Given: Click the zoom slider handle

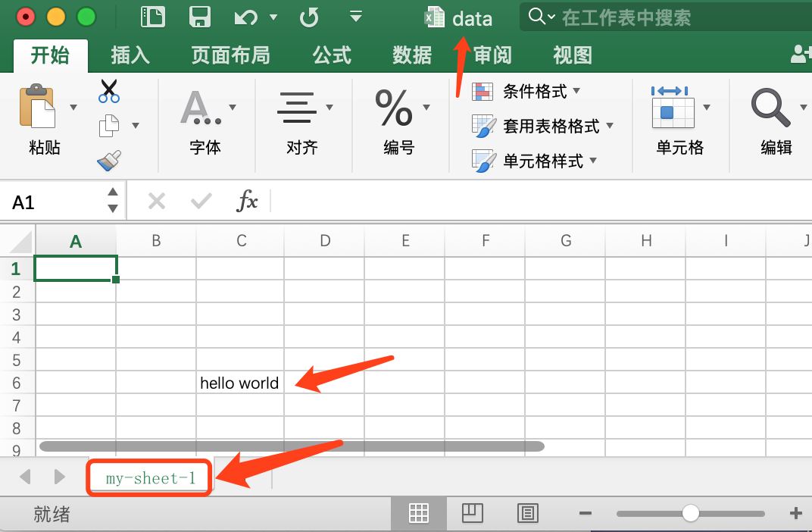Looking at the screenshot, I should pyautogui.click(x=690, y=513).
